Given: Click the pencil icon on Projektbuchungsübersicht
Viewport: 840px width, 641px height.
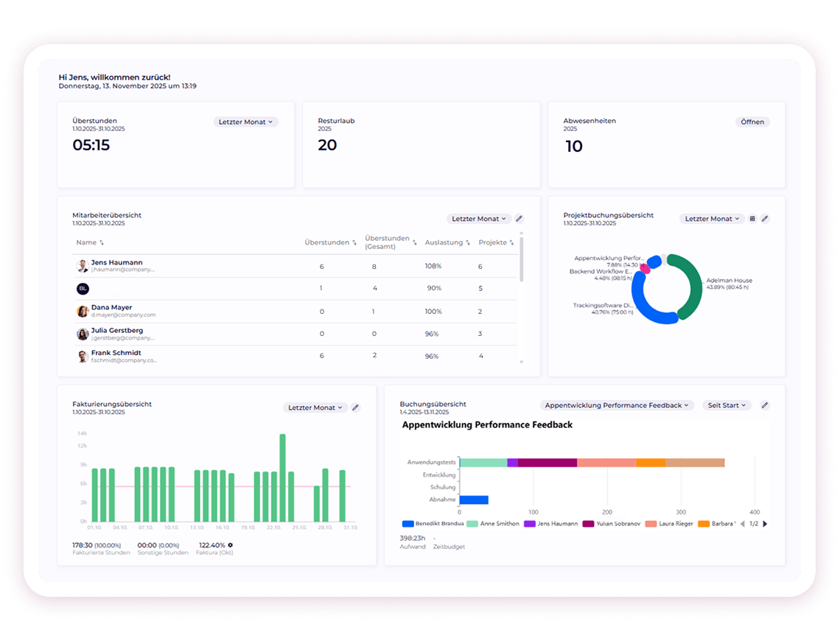Looking at the screenshot, I should [x=764, y=218].
